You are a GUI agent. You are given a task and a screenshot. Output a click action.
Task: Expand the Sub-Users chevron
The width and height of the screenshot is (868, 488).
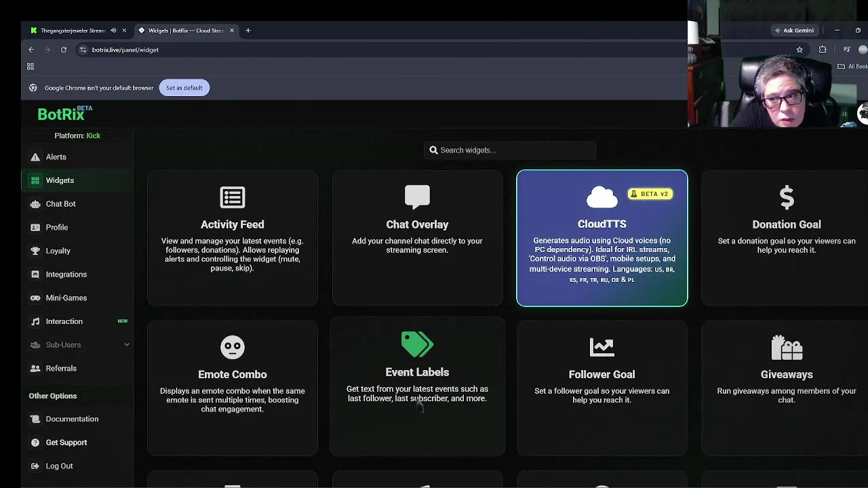pos(127,345)
